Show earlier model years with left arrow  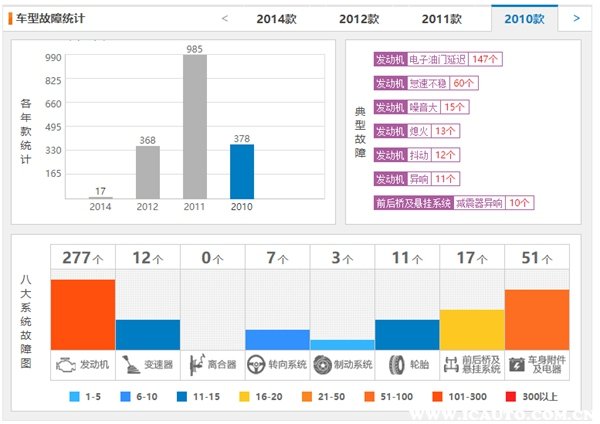click(x=225, y=18)
